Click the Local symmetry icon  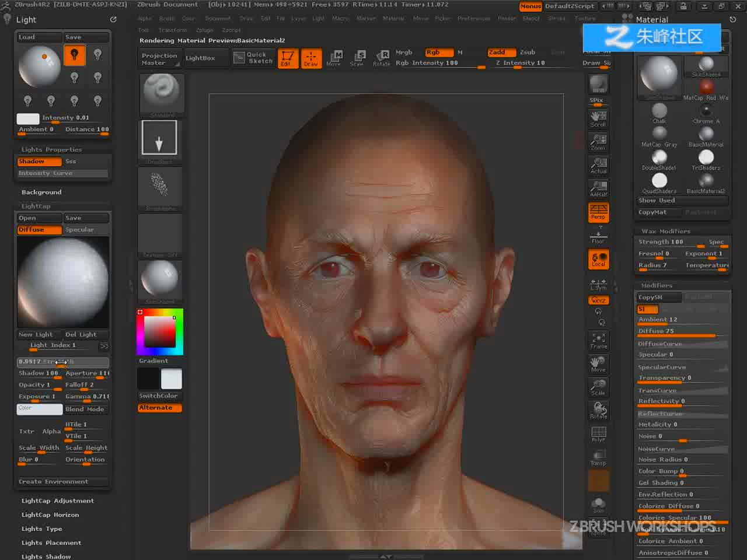click(x=598, y=259)
